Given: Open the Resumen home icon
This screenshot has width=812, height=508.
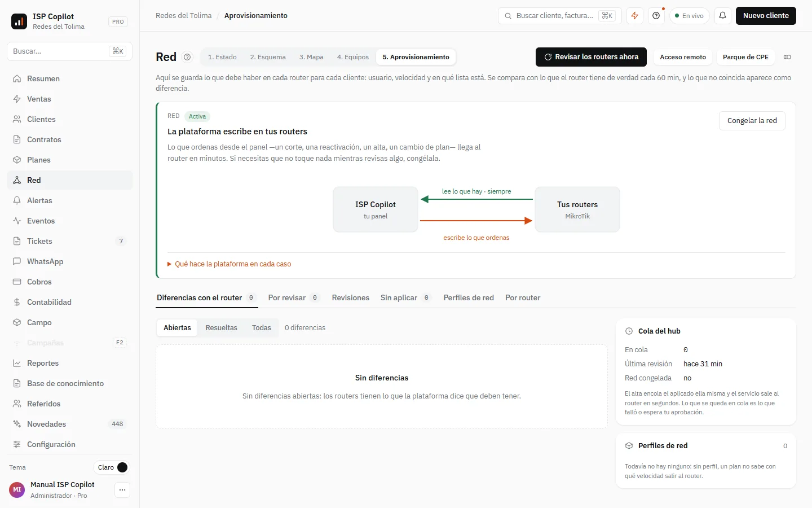Looking at the screenshot, I should click(17, 78).
